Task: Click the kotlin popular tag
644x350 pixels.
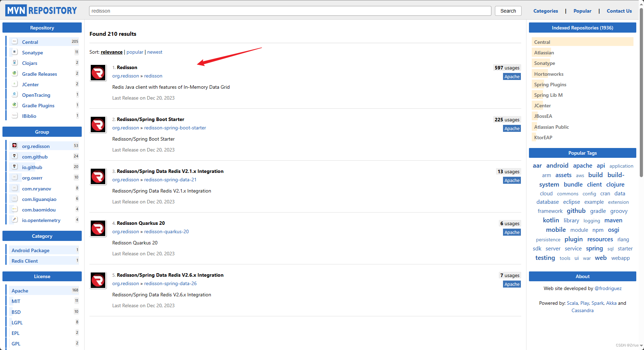Action: pyautogui.click(x=551, y=220)
